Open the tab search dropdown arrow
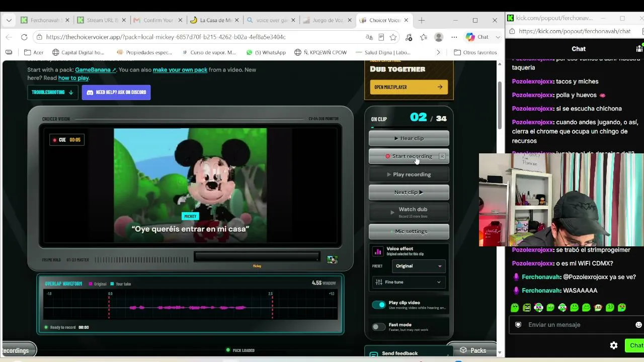 coord(9,20)
